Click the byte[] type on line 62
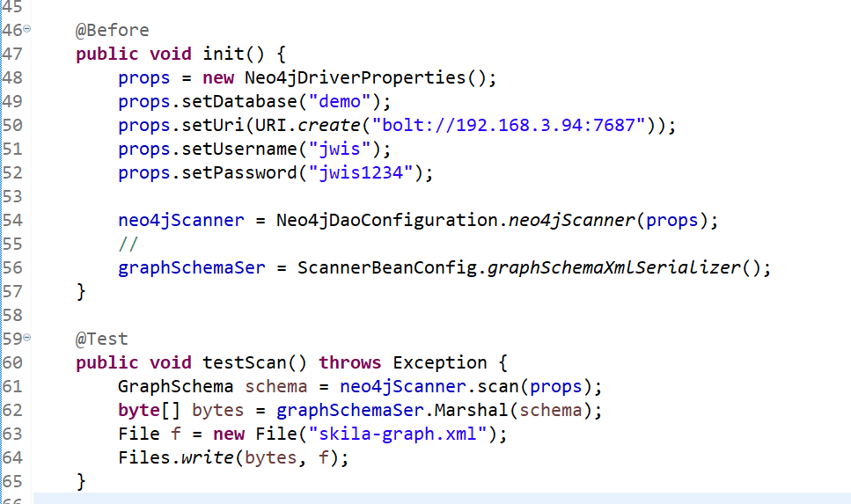851x504 pixels. (150, 411)
